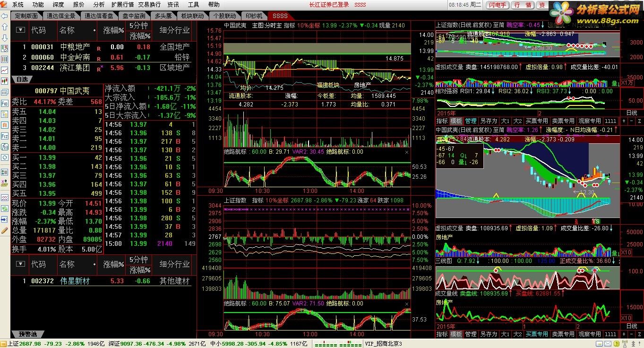This screenshot has height=348, width=644.
Task: Select the 自选 tab under the watchlist
Action: (x=22, y=79)
